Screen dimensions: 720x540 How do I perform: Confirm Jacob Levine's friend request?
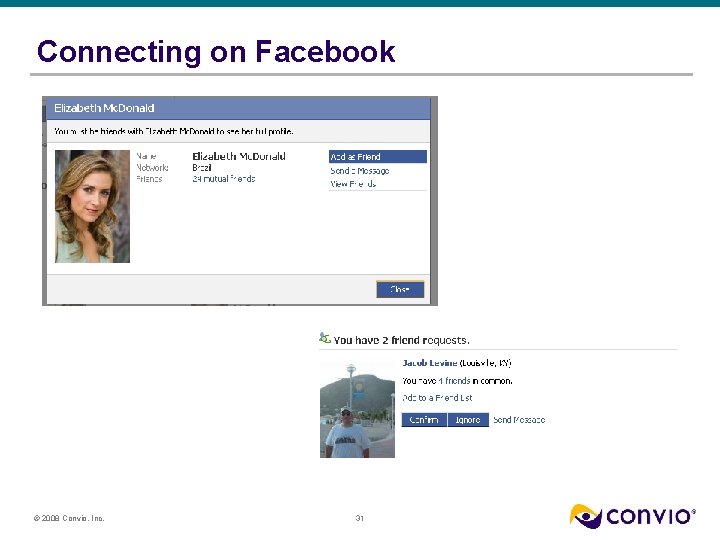(x=424, y=420)
